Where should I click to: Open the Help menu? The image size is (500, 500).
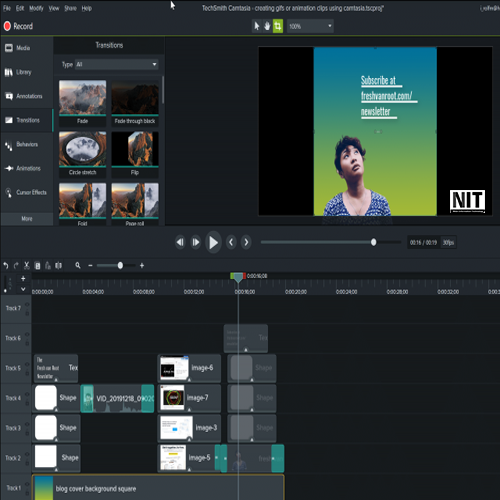click(x=87, y=8)
